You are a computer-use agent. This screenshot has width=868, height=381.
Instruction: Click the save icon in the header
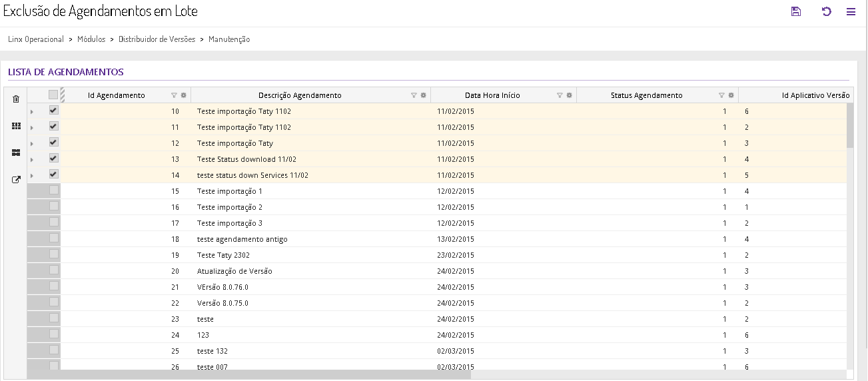coord(795,11)
